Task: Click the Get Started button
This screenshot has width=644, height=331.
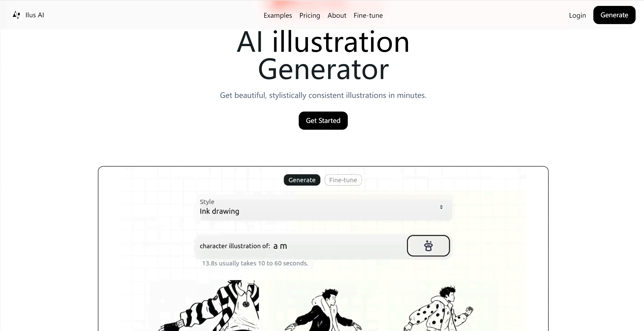Action: 323,120
